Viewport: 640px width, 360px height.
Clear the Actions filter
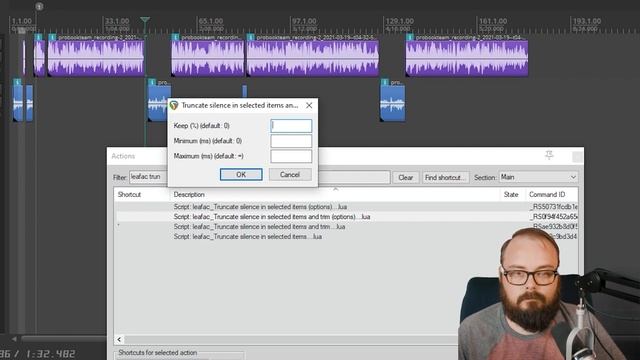point(405,178)
